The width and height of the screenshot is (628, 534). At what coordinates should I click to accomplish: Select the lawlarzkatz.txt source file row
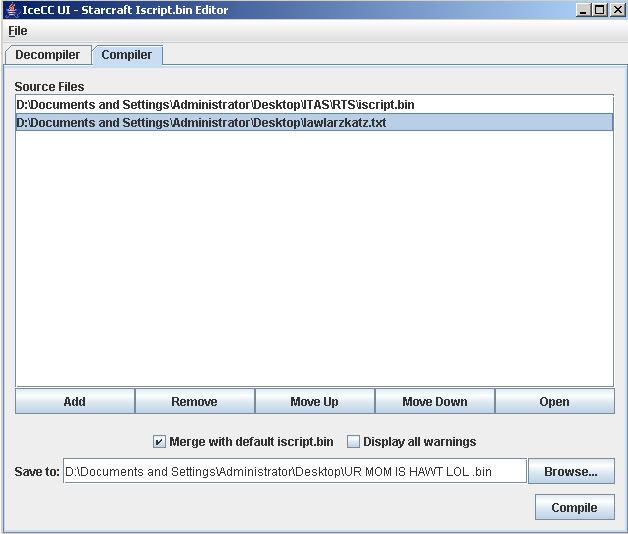[x=314, y=122]
